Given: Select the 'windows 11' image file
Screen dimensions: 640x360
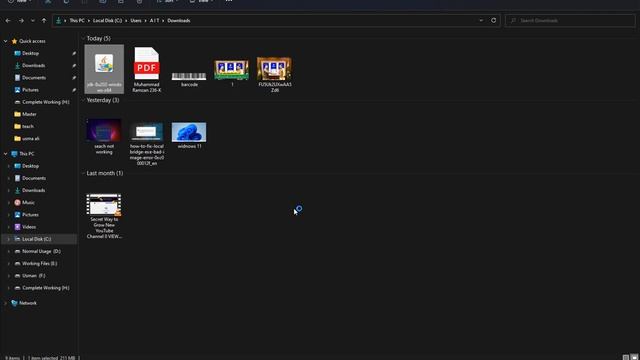Looking at the screenshot, I should click(189, 136).
